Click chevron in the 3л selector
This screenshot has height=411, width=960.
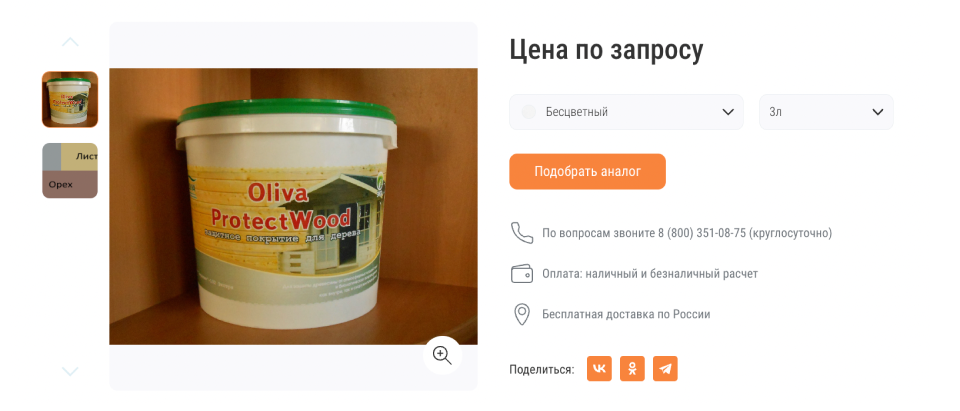tap(877, 112)
